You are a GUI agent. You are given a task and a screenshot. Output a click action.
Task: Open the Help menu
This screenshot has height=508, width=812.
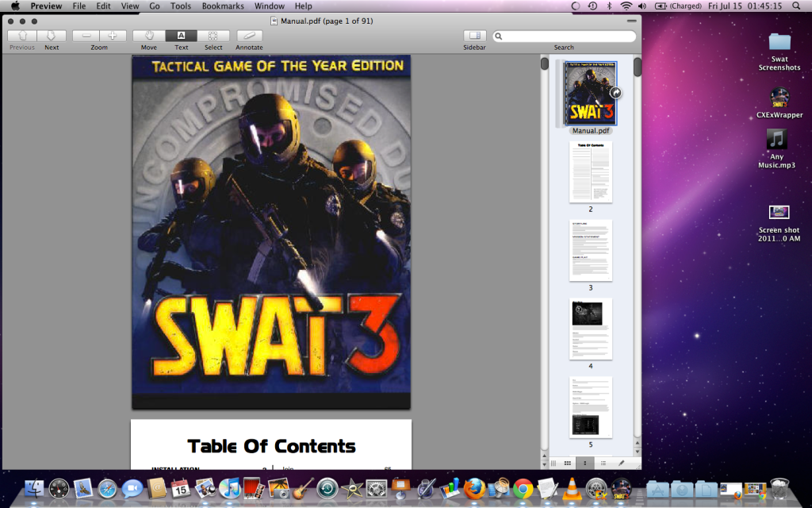tap(304, 6)
